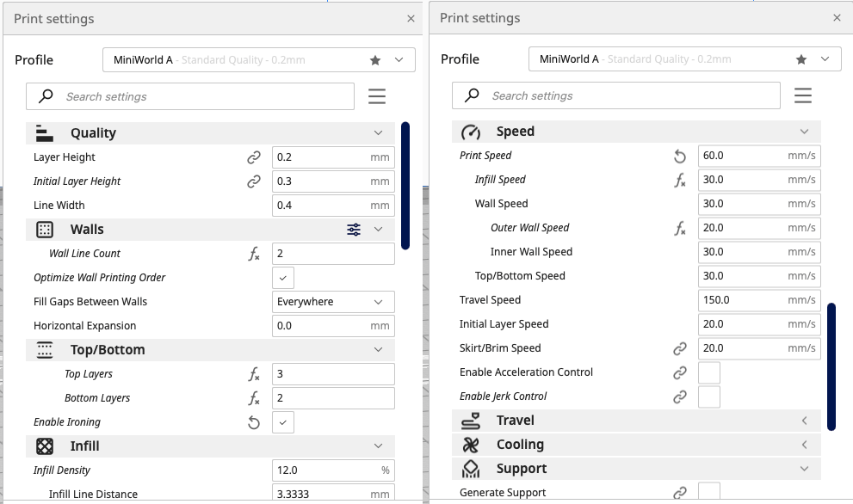Open Walls section visibility settings sliders icon
The image size is (853, 504).
click(354, 230)
